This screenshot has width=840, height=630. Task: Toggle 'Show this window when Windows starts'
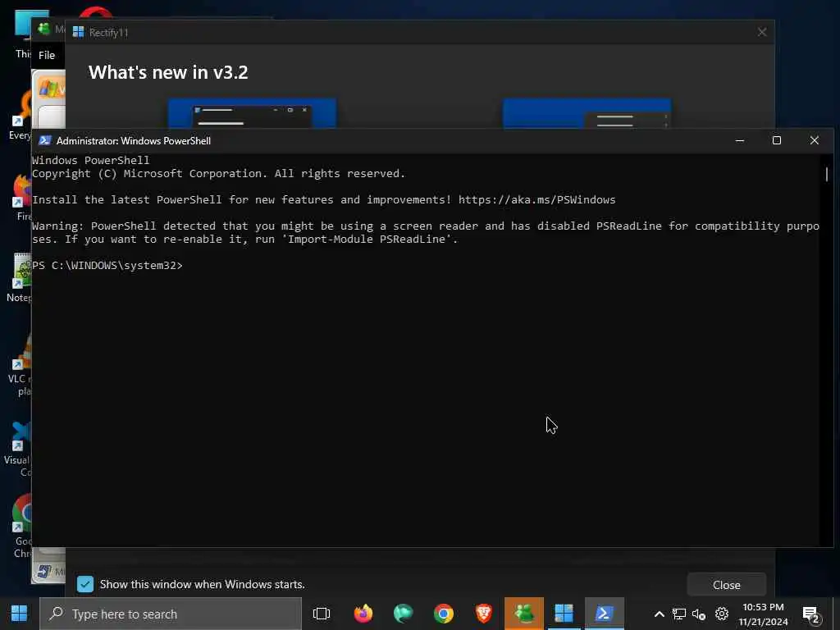pyautogui.click(x=85, y=584)
